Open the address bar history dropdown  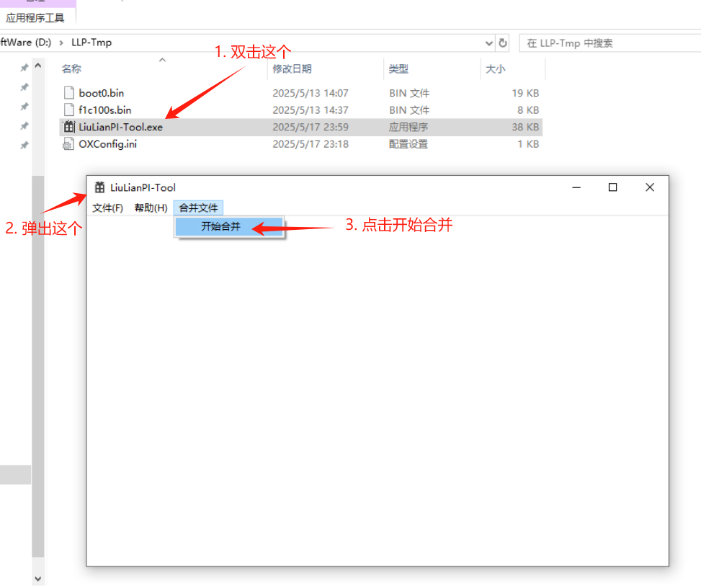[x=489, y=43]
